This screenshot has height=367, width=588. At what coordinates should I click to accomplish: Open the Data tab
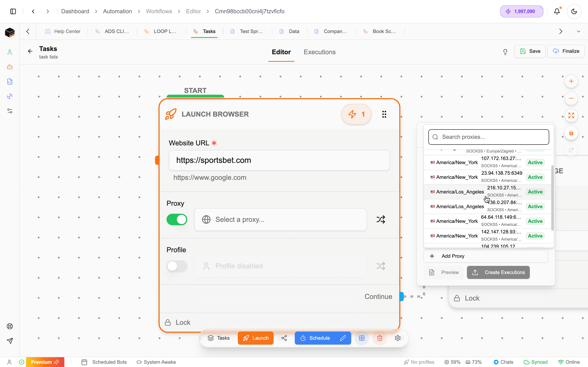[x=294, y=31]
